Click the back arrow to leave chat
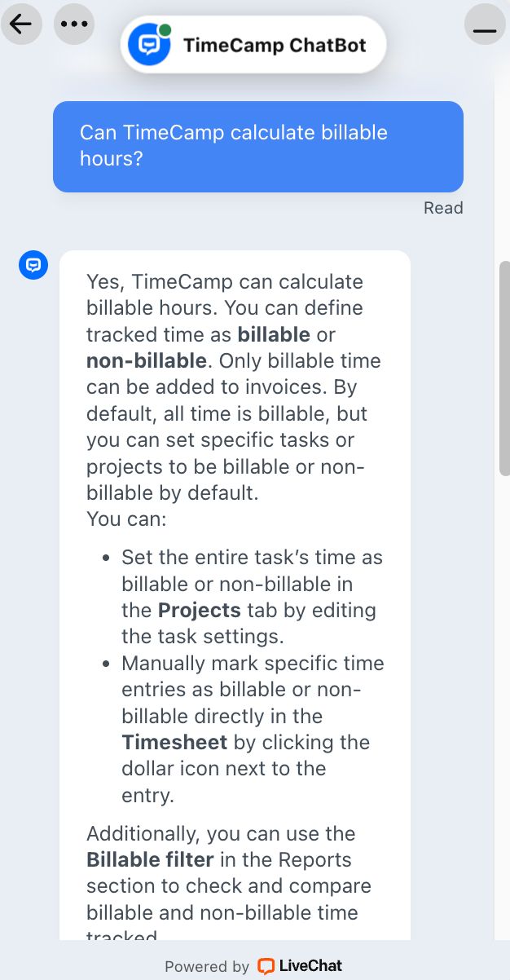 click(21, 24)
